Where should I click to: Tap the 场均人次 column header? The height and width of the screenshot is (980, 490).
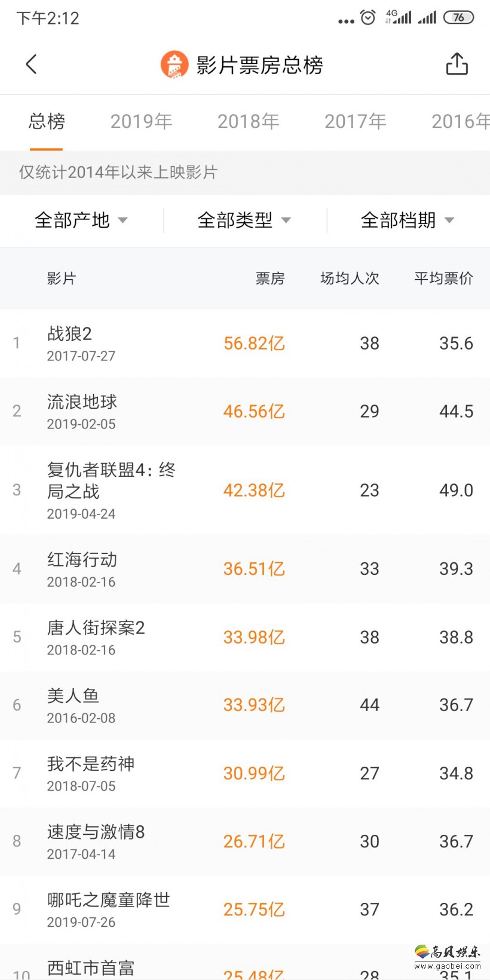point(350,278)
